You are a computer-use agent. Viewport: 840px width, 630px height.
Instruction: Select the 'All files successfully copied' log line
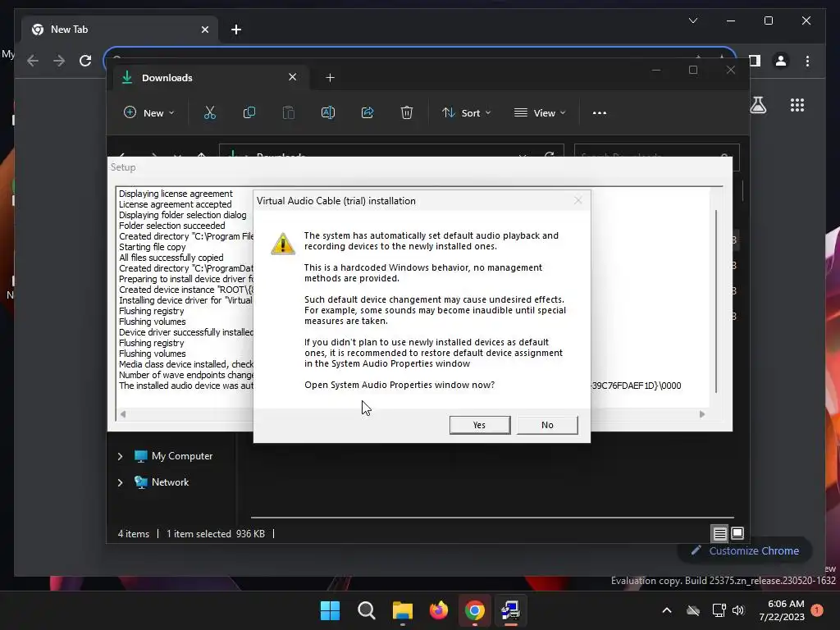[x=171, y=258]
